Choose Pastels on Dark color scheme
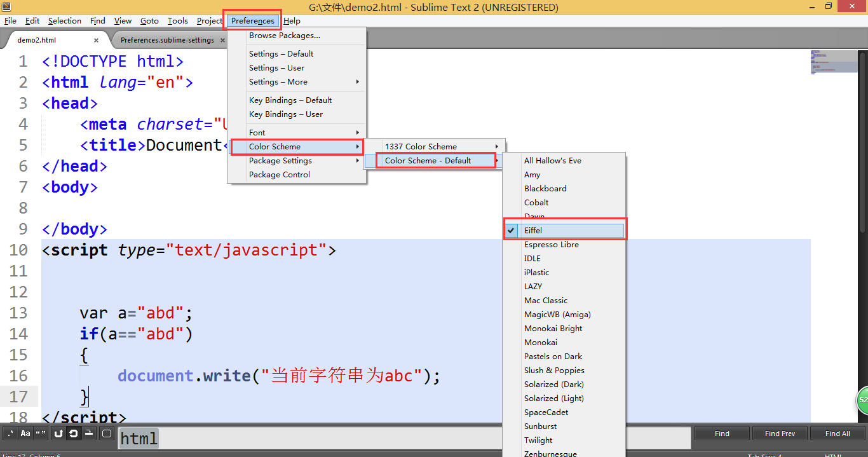The height and width of the screenshot is (457, 868). [x=564, y=357]
